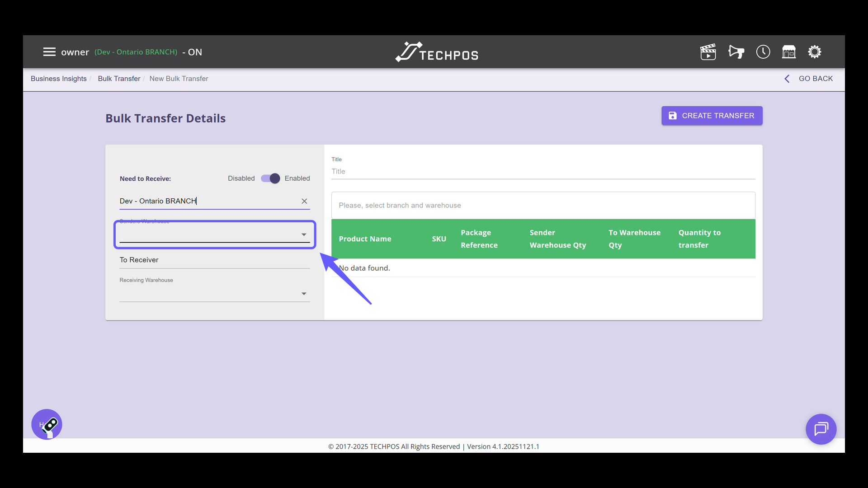The width and height of the screenshot is (868, 488).
Task: Click the product search box
Action: click(x=542, y=205)
